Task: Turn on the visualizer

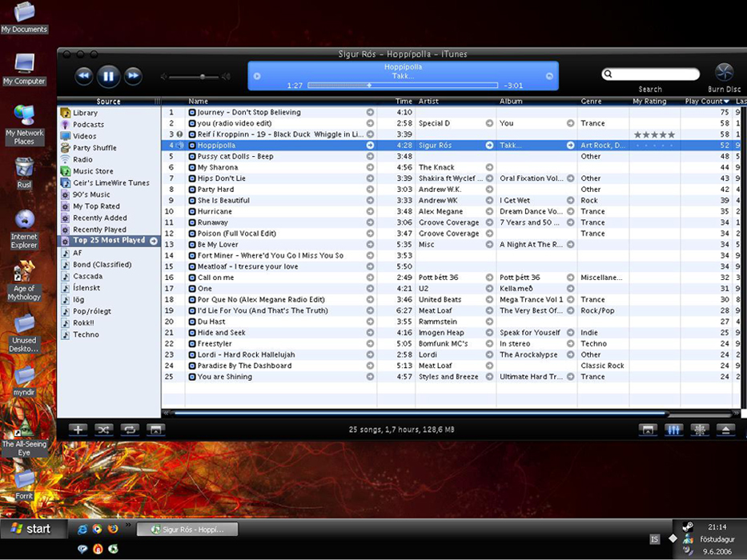Action: (x=699, y=430)
